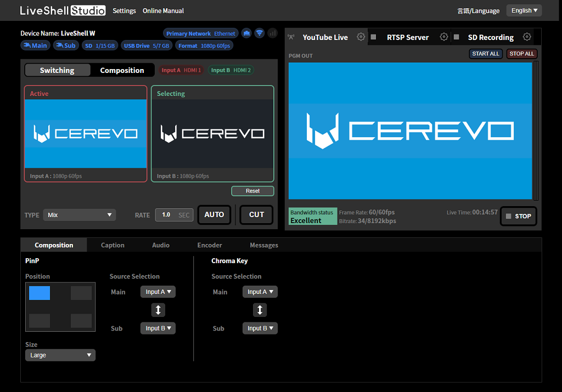Click the AUTO transition button

point(214,215)
